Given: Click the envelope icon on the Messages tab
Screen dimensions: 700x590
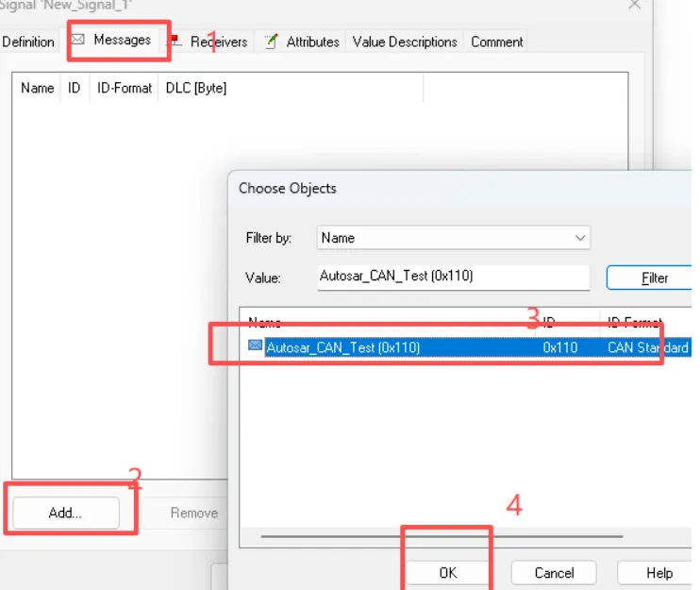Looking at the screenshot, I should pos(78,41).
